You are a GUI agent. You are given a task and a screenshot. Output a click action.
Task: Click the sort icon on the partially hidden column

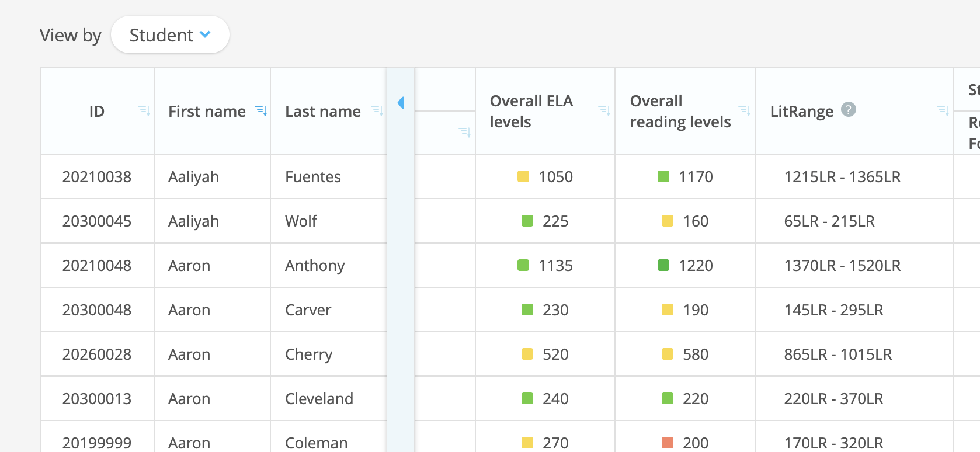click(x=465, y=132)
